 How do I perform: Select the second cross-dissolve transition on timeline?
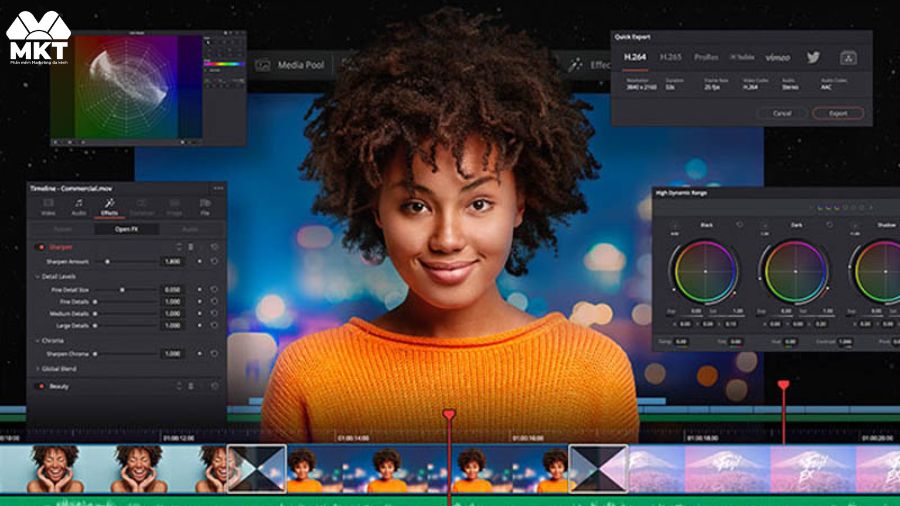598,468
